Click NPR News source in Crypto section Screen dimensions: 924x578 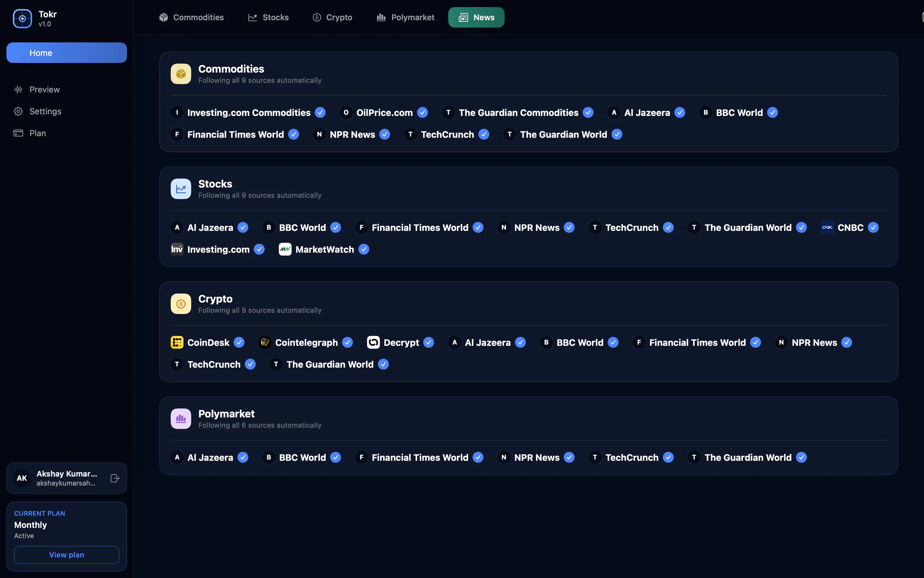(814, 343)
